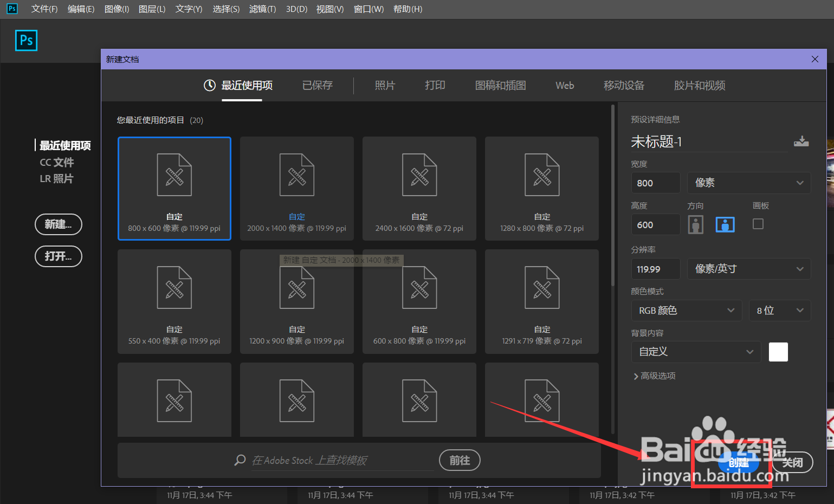Screen dimensions: 834x504
Task: Click the 1200 x 900 preset document icon
Action: point(297,287)
